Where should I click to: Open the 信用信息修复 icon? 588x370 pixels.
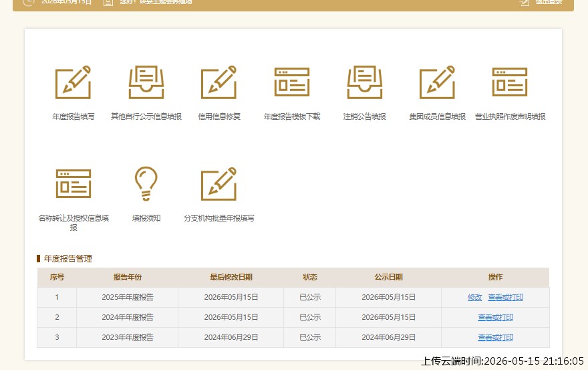pyautogui.click(x=219, y=82)
